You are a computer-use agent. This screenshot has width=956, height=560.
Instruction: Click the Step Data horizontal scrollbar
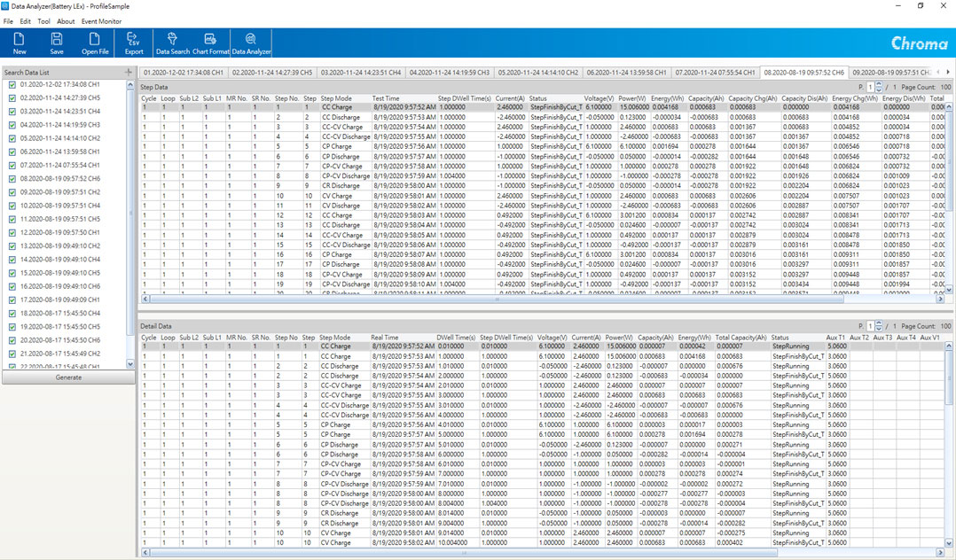(497, 299)
